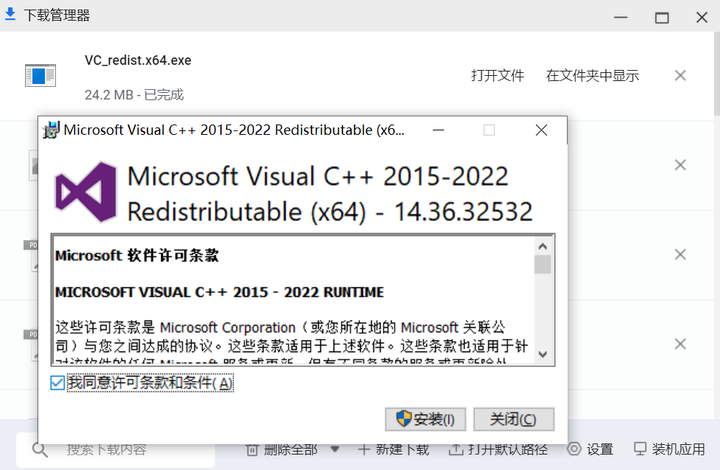The image size is (720, 470).
Task: Close the Visual C++ installer dialog
Action: click(541, 130)
